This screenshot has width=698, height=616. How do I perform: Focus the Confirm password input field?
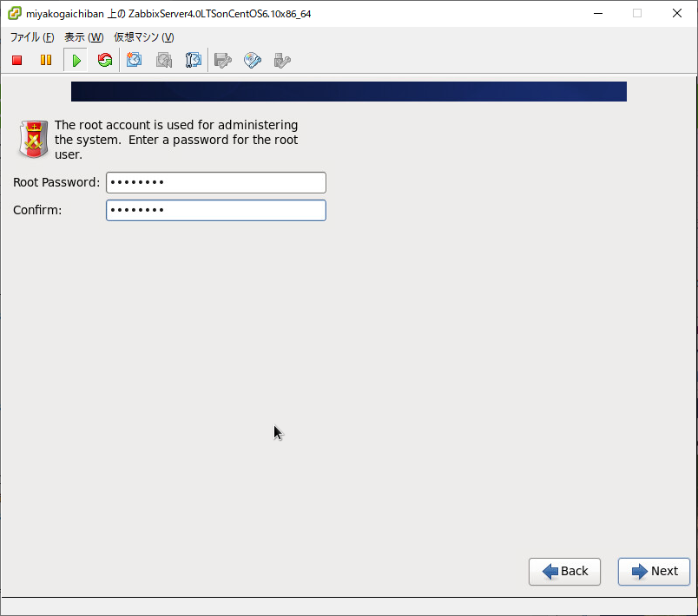point(216,210)
